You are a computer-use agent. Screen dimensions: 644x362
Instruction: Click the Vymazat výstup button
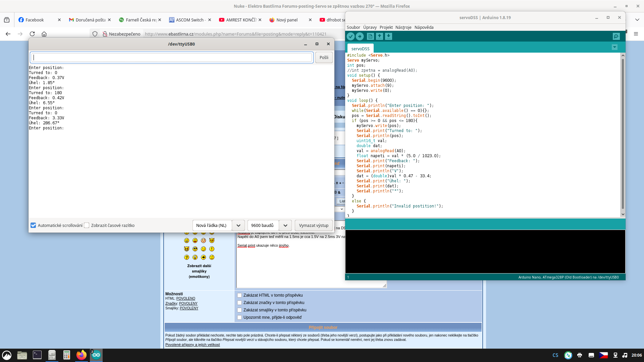click(x=314, y=225)
